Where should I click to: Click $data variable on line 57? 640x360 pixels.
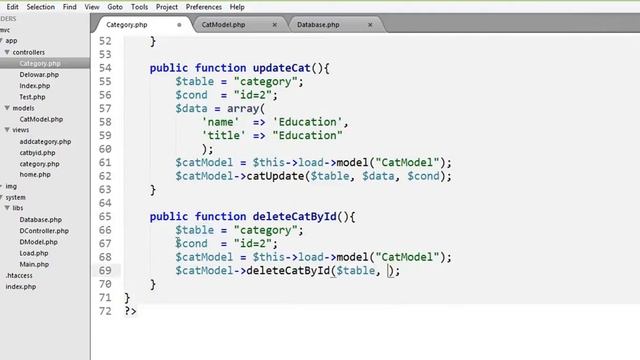191,109
